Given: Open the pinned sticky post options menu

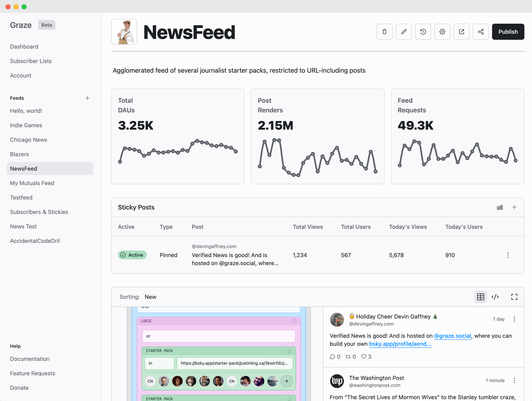Looking at the screenshot, I should [508, 255].
